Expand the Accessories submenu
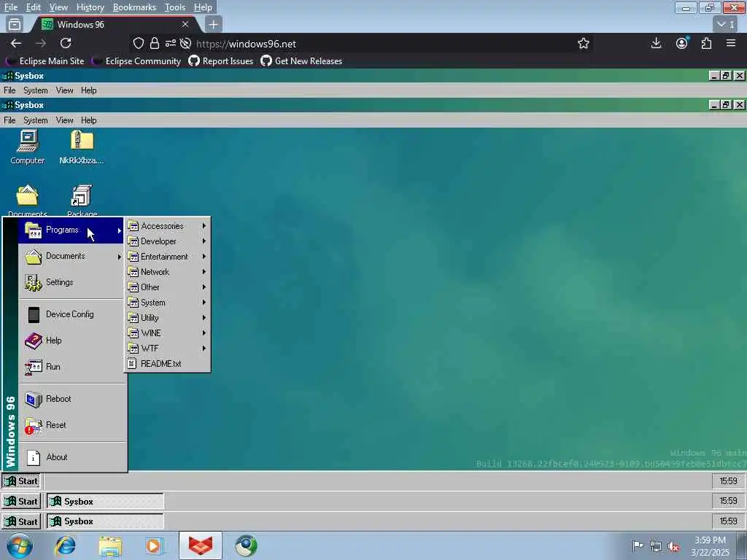Image resolution: width=747 pixels, height=560 pixels. coord(167,226)
